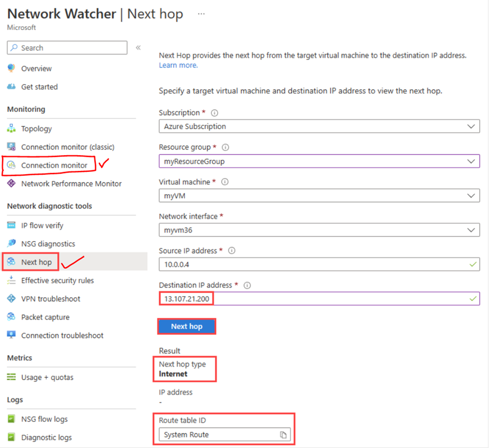Click the Internet next hop type result
Screen dimensions: 489x448
tap(173, 374)
